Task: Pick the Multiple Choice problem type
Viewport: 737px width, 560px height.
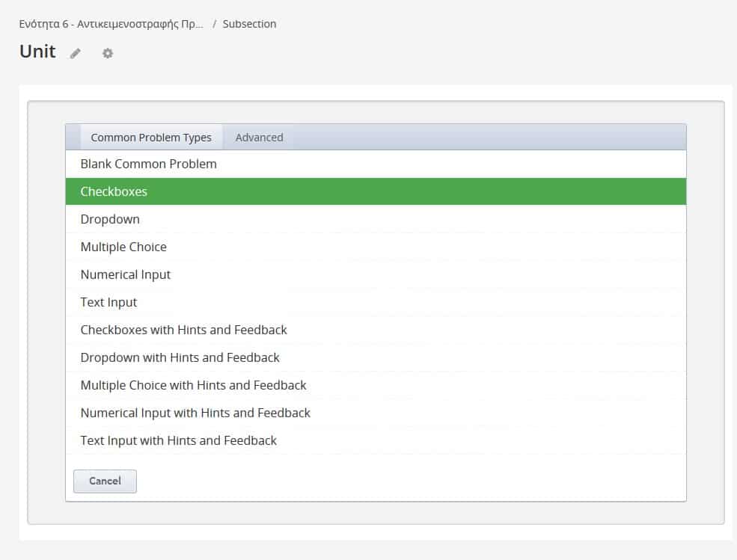Action: [376, 247]
